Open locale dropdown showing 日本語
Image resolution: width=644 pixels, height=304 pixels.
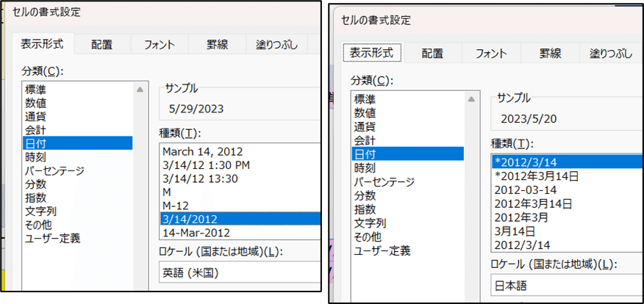(x=568, y=286)
